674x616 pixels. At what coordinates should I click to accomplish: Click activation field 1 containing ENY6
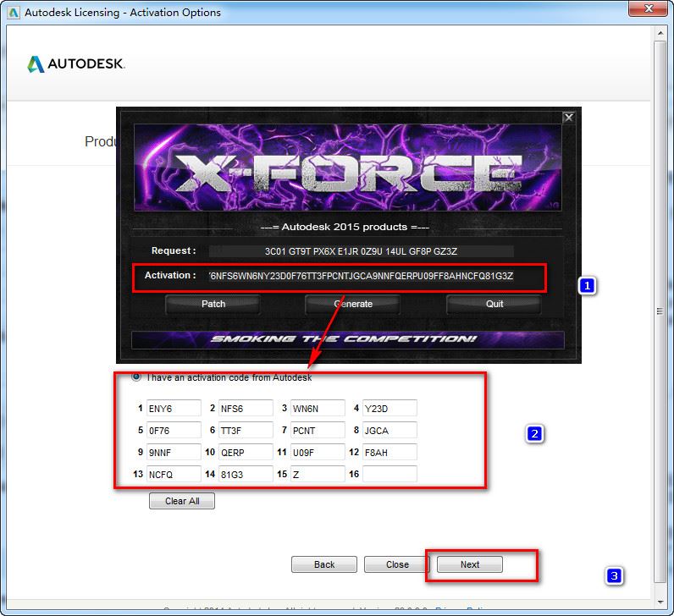click(x=174, y=408)
